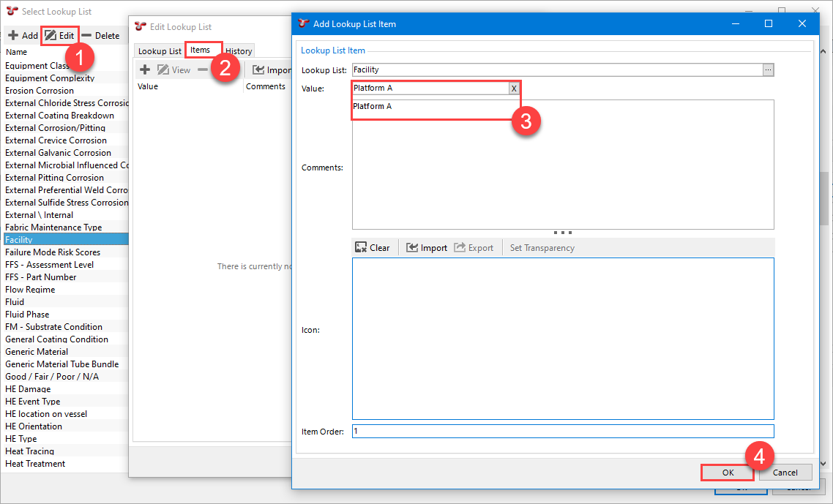This screenshot has width=833, height=504.
Task: Select Heat Treatment row
Action: tap(66, 463)
